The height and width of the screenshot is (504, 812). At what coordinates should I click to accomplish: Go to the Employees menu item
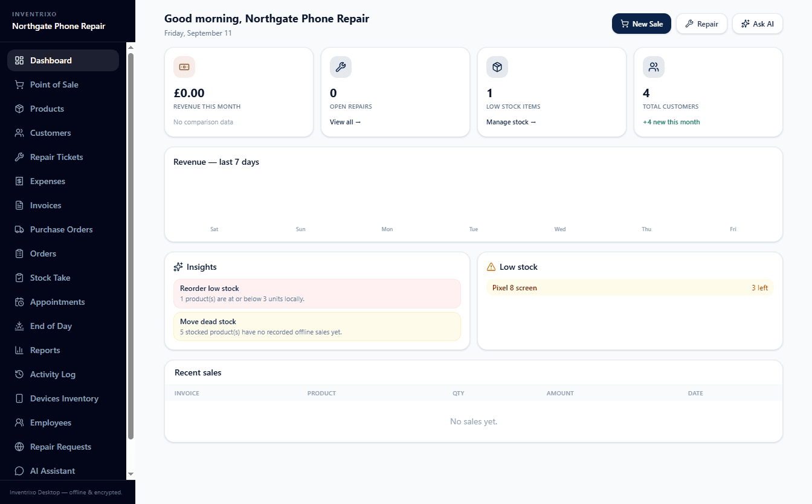coord(63,423)
